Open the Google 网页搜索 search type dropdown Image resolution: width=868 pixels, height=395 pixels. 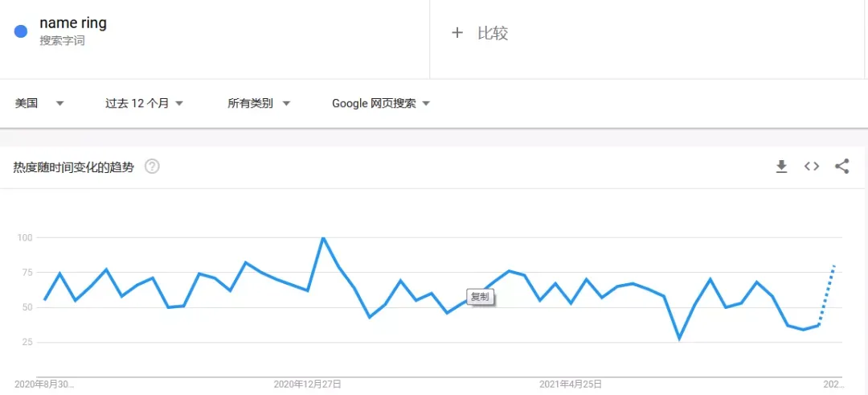(381, 104)
